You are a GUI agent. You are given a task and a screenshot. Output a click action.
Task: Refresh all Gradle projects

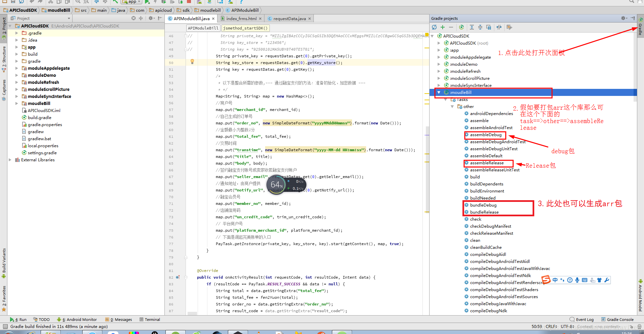[x=434, y=27]
